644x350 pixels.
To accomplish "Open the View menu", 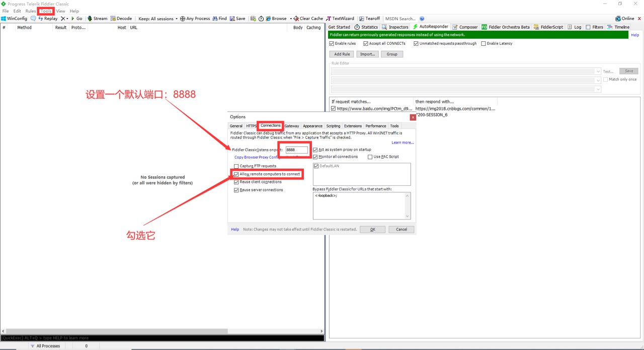I will pos(60,11).
